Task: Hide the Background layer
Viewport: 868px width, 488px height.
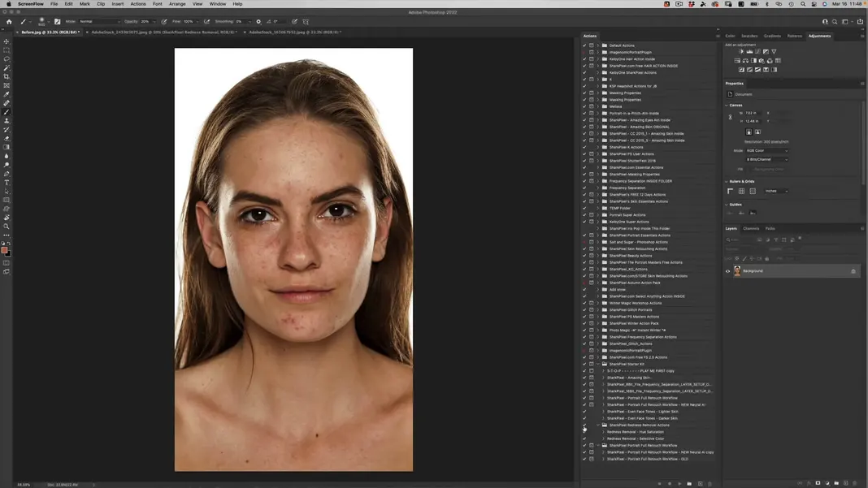Action: coord(728,271)
